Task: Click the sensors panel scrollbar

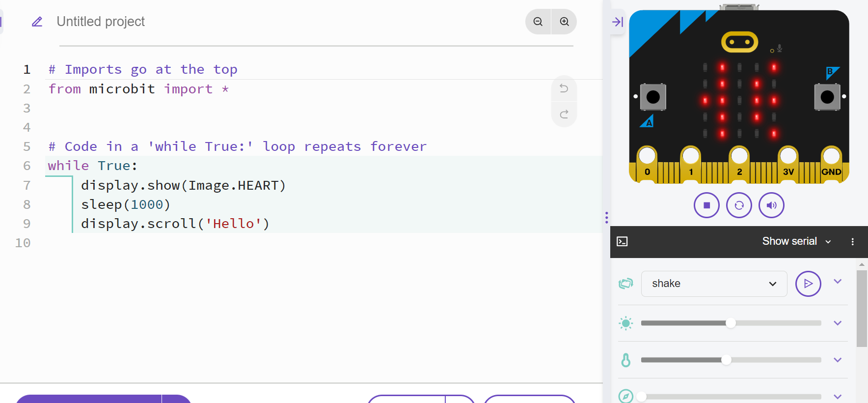Action: [x=862, y=309]
